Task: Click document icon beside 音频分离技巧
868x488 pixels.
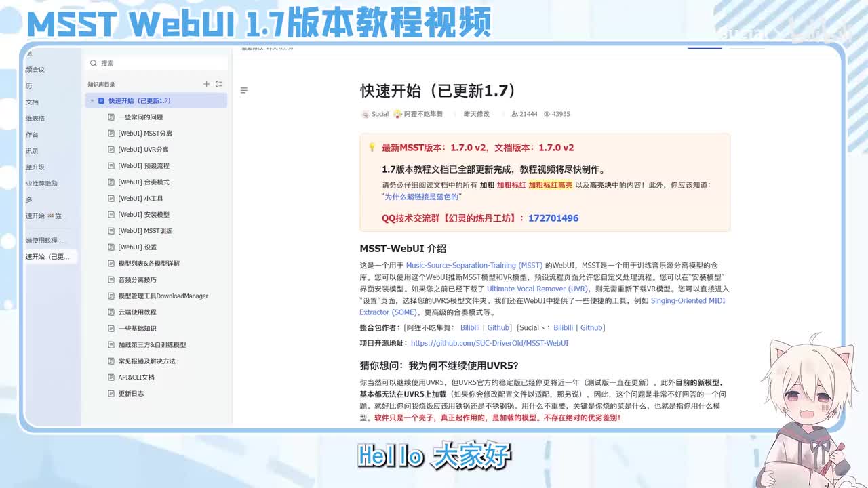Action: [x=111, y=280]
